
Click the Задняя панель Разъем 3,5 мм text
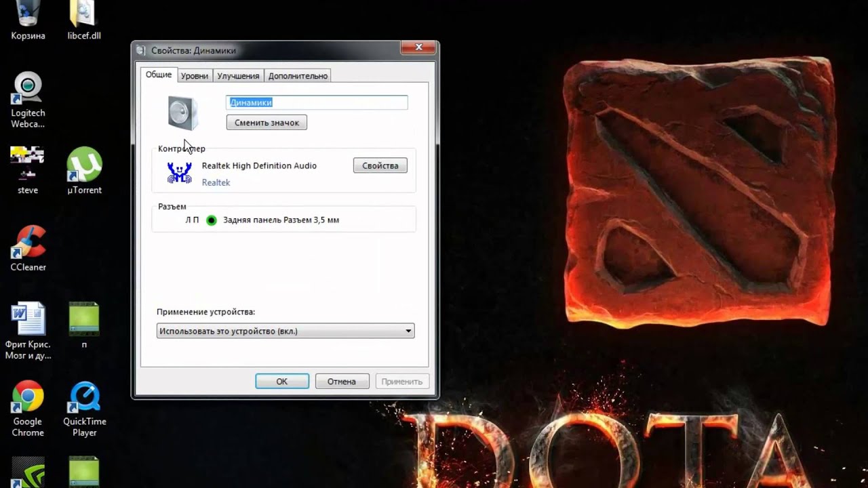coord(281,220)
